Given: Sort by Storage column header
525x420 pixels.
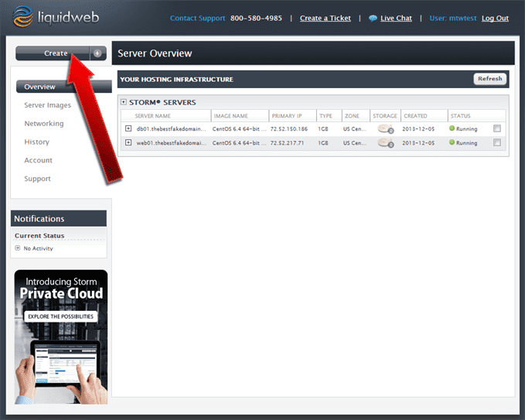Looking at the screenshot, I should click(385, 116).
